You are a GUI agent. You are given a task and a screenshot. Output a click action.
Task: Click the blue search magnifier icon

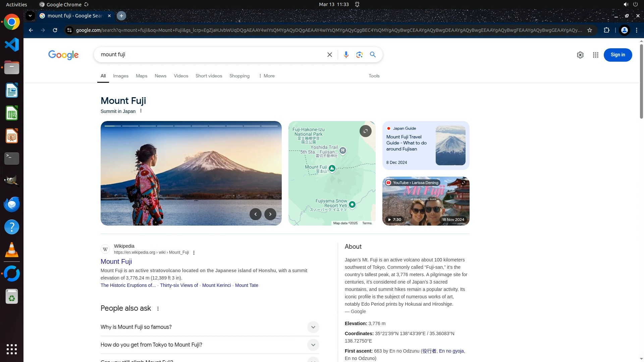coord(373,55)
